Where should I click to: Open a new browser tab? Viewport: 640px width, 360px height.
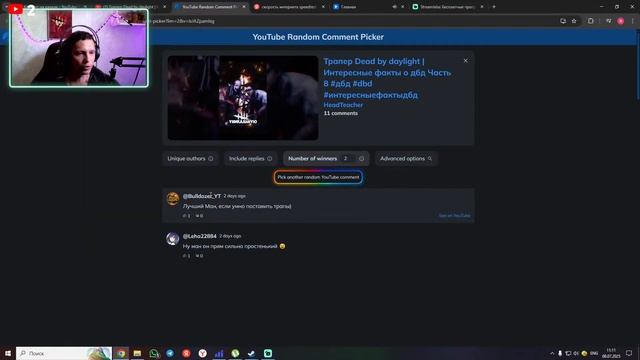pos(493,7)
